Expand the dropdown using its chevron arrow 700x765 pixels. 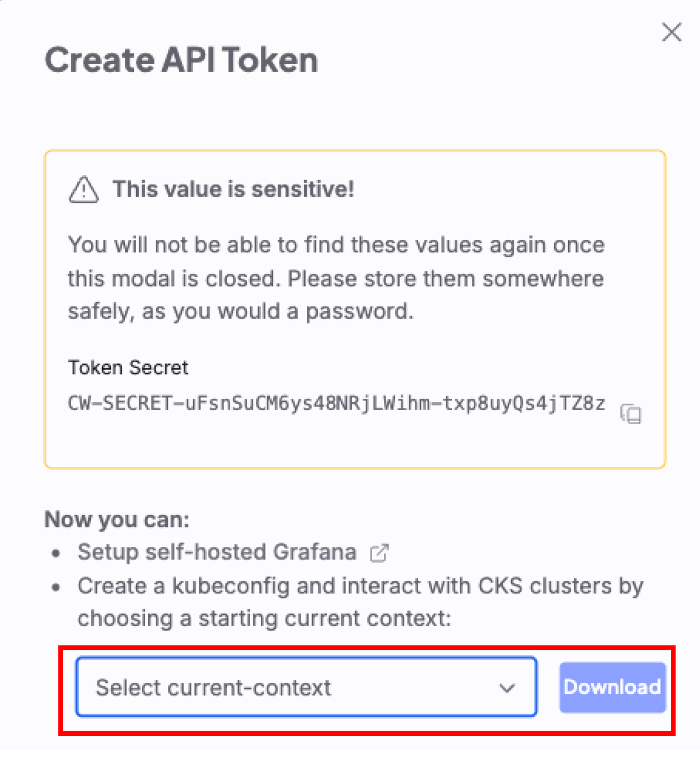(x=507, y=688)
